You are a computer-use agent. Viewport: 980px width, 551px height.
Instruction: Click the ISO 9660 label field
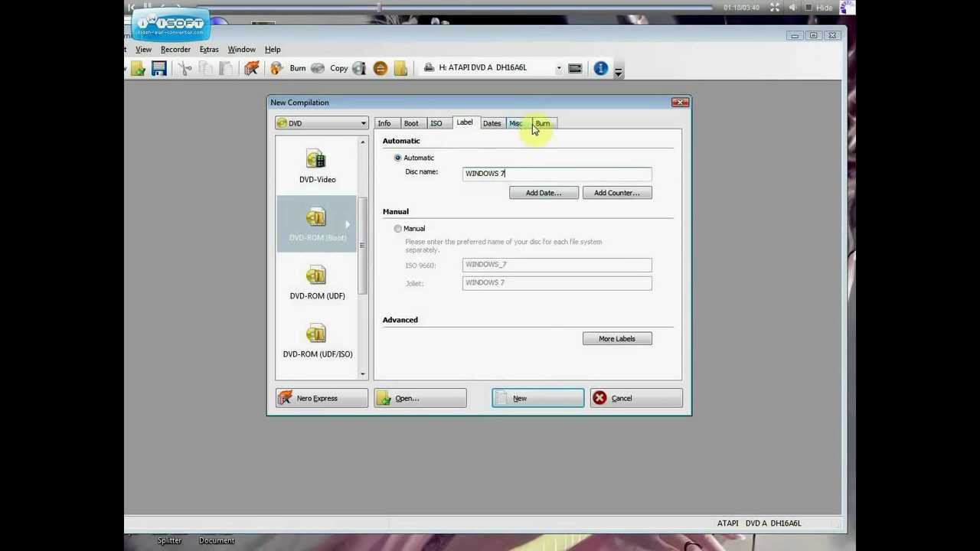click(557, 265)
